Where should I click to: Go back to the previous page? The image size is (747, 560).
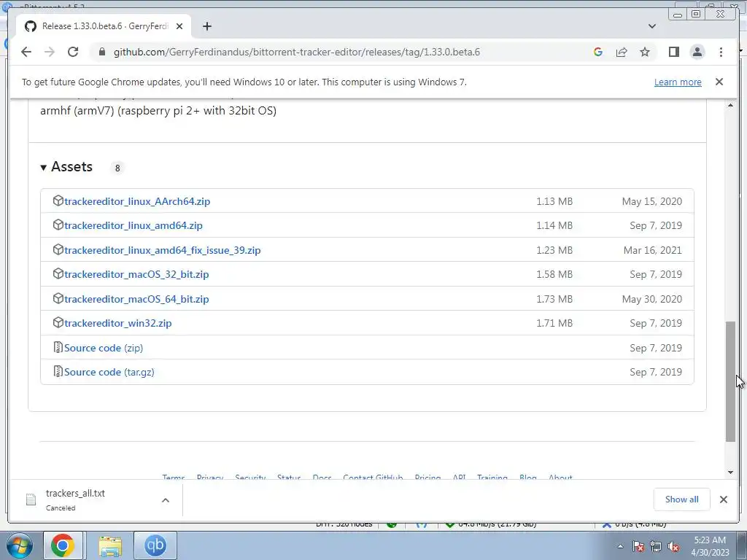(26, 52)
